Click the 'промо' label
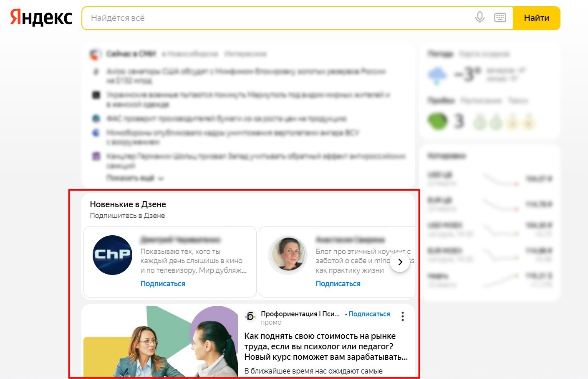 271,323
